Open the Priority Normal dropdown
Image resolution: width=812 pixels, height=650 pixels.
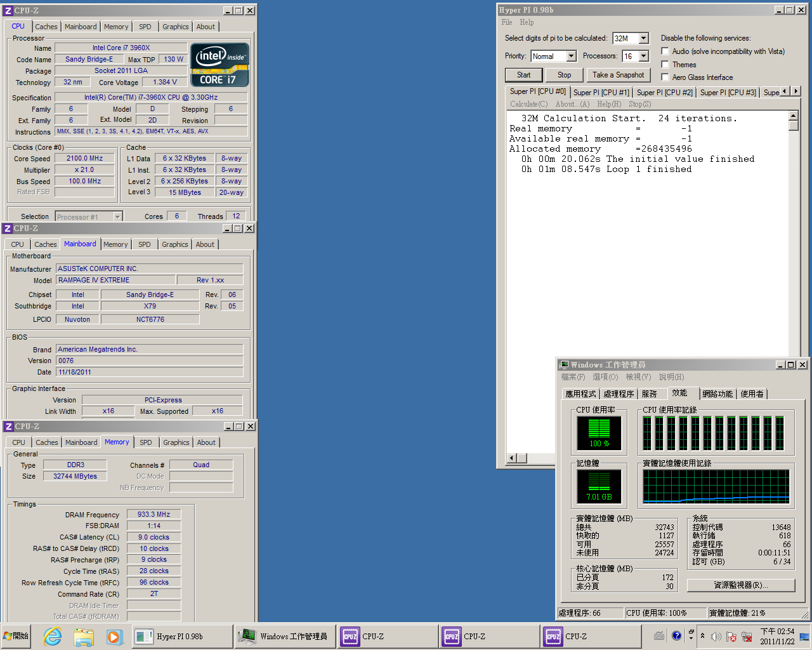(x=571, y=56)
